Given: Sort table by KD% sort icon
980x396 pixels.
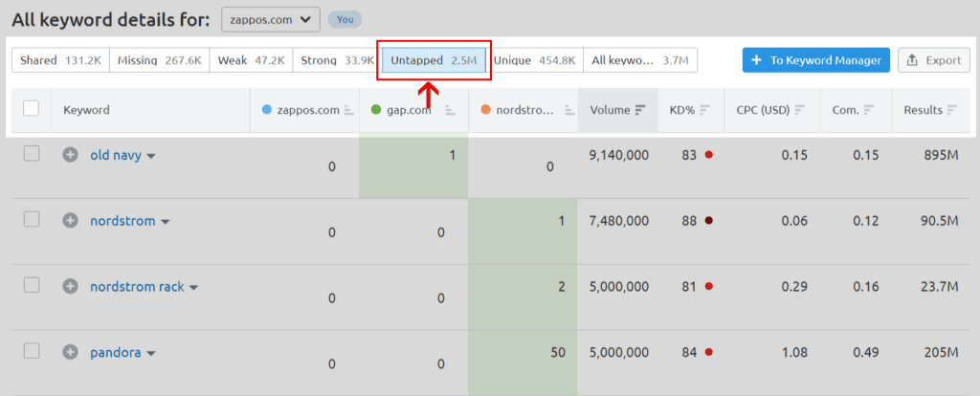Looking at the screenshot, I should 705,110.
